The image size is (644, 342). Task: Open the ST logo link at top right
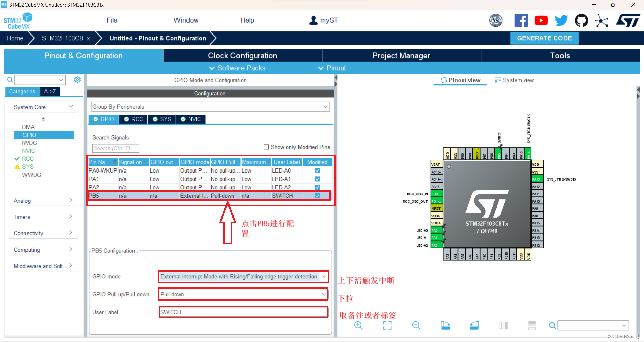click(x=628, y=20)
